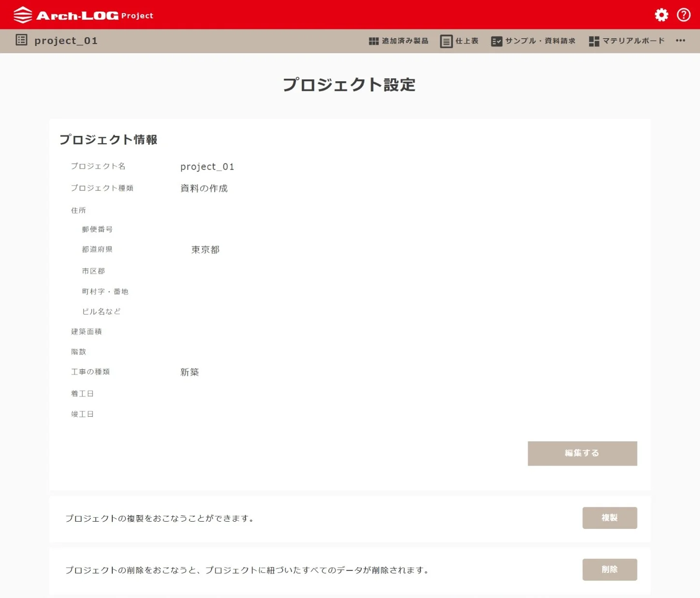Open settings via the gear icon
The image size is (700, 598).
pyautogui.click(x=661, y=15)
